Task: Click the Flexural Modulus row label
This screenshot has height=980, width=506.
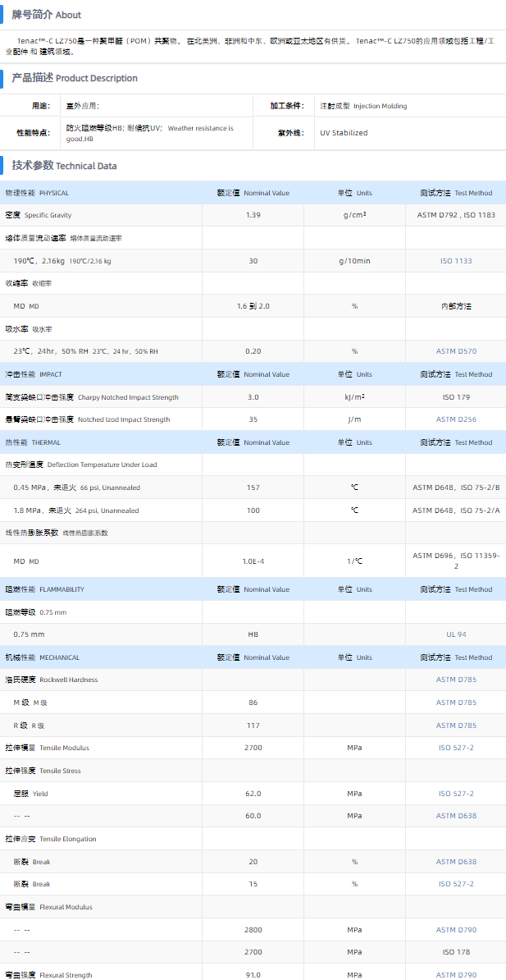Action: 48,906
